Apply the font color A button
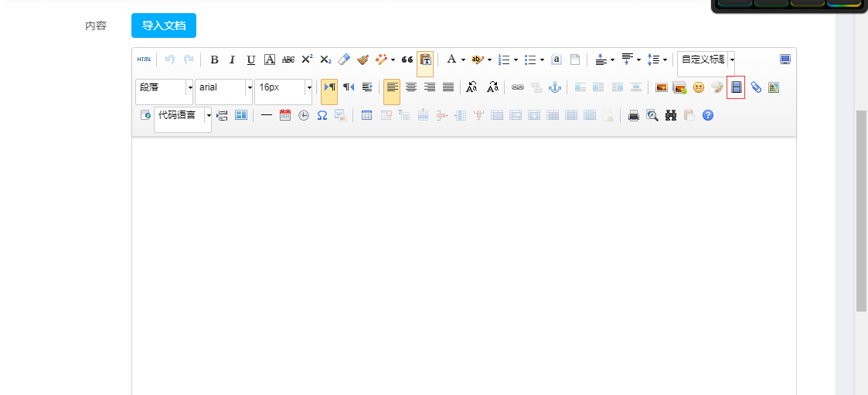This screenshot has width=868, height=395. (451, 60)
